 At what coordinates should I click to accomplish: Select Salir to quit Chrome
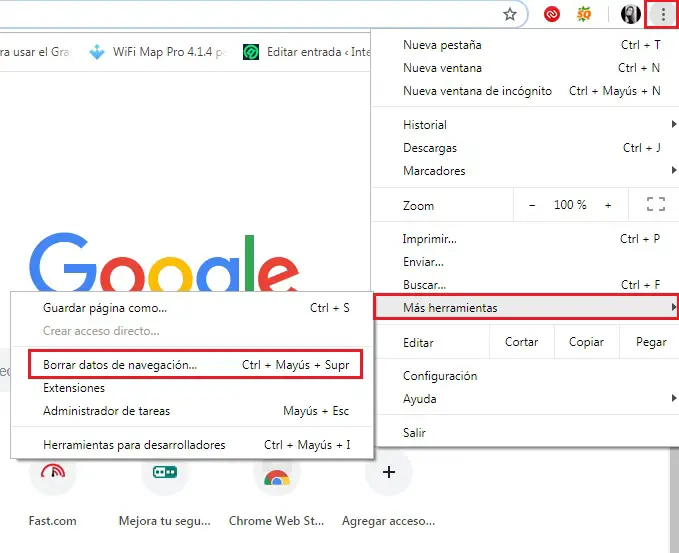click(525, 433)
